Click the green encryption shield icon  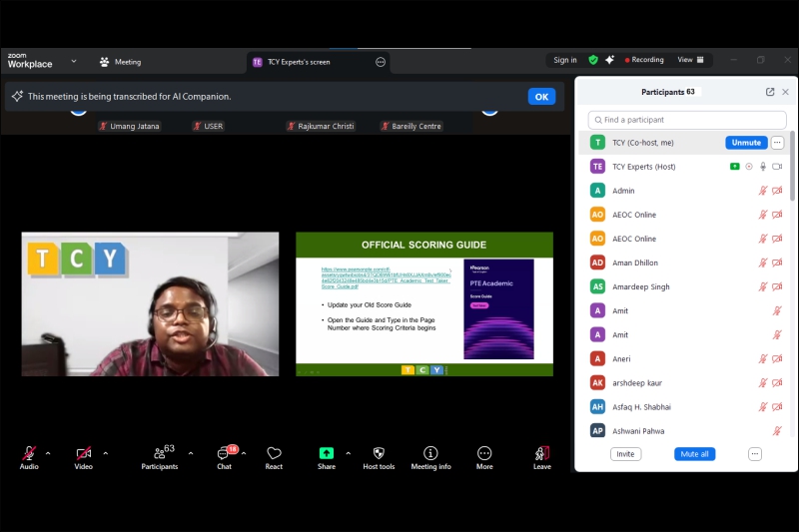tap(593, 60)
